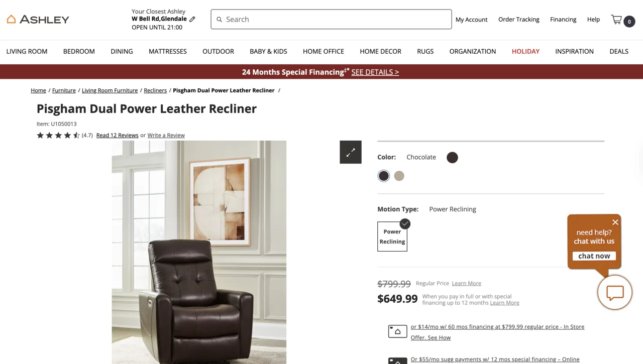Click the chat now button
The image size is (643, 364).
coord(594,256)
